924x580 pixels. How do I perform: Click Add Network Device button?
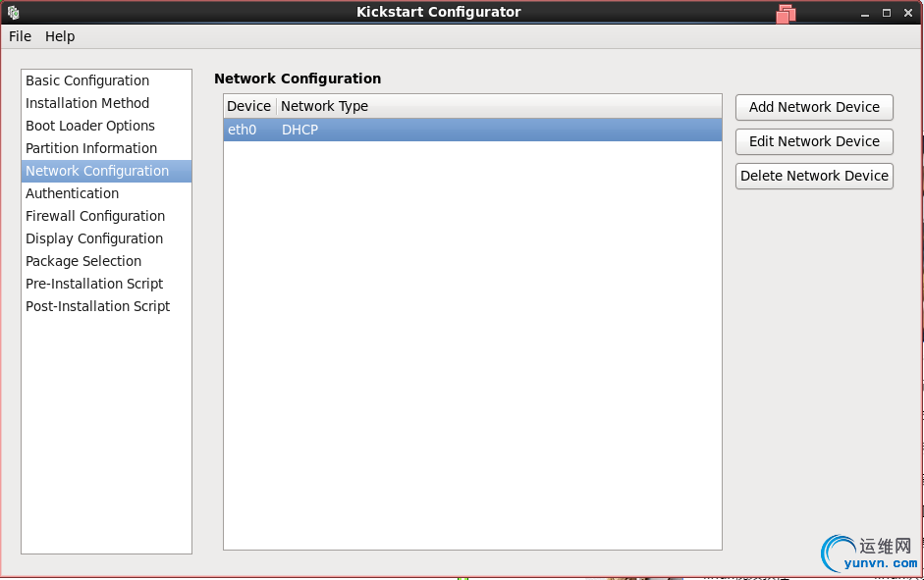pos(814,107)
